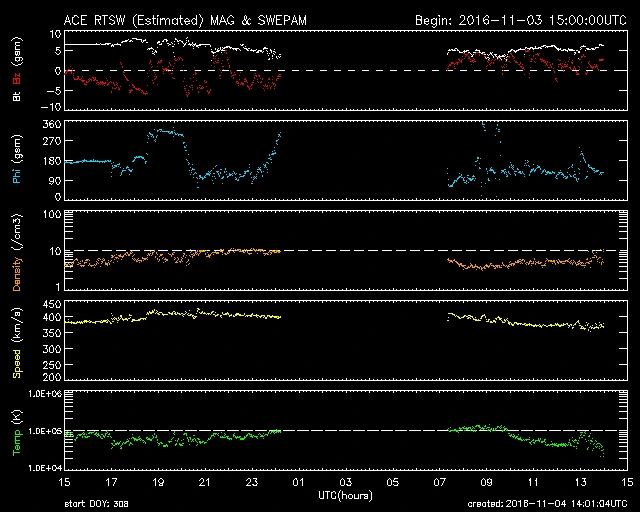
Task: Click the '-10' tick on Bt Bz axis
Action: [x=51, y=107]
